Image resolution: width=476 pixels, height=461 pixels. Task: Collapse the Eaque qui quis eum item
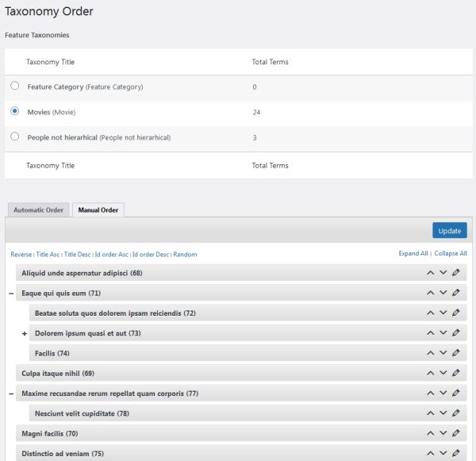(11, 294)
